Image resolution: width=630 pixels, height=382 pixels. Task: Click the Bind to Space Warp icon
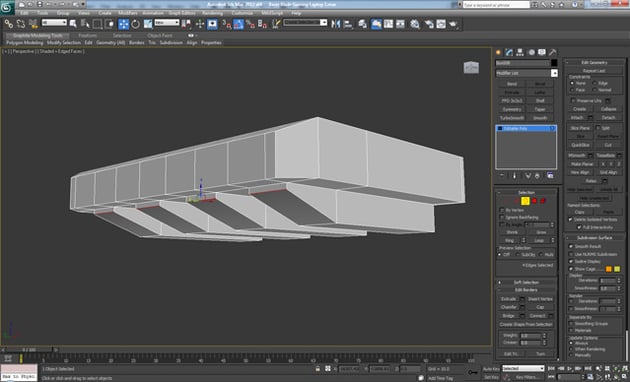33,24
